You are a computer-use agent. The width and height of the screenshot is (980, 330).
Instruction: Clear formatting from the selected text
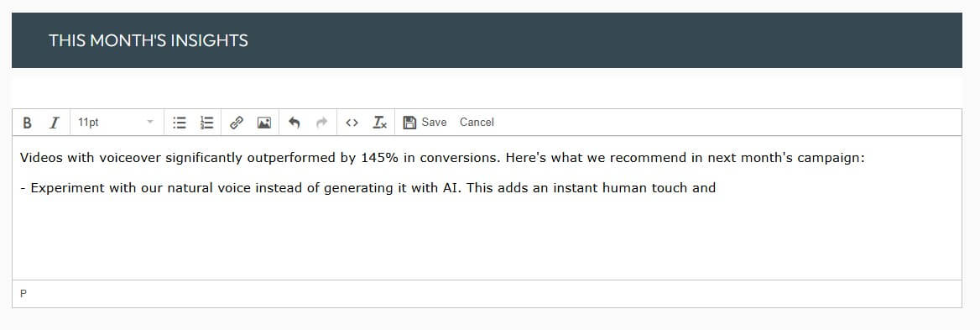pyautogui.click(x=379, y=123)
